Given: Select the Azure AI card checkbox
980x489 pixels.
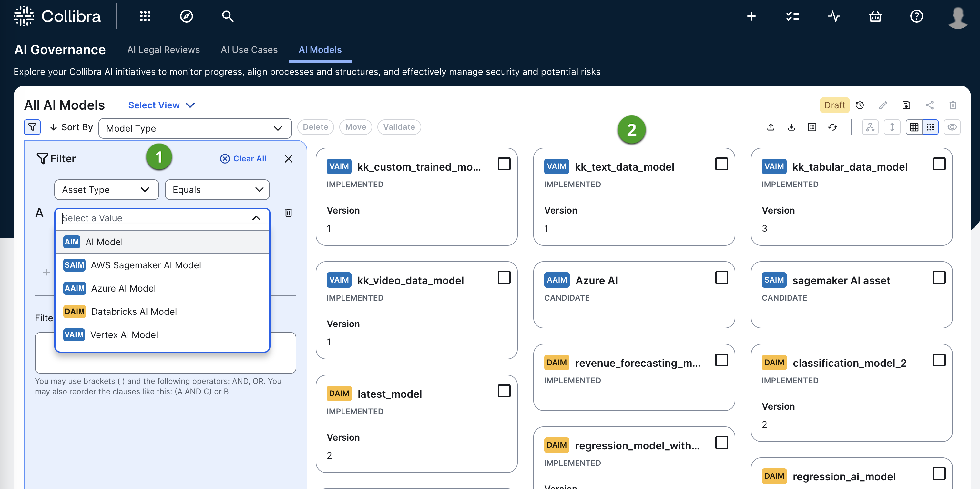Looking at the screenshot, I should (x=721, y=278).
